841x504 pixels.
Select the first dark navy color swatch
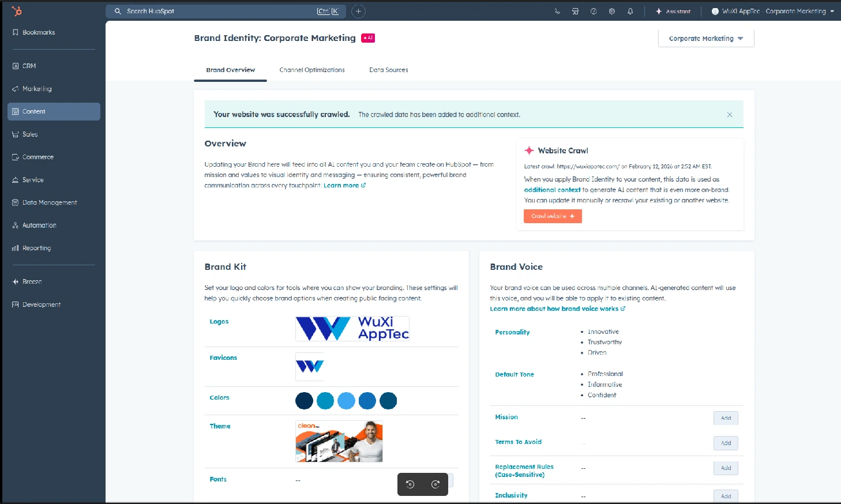(304, 401)
